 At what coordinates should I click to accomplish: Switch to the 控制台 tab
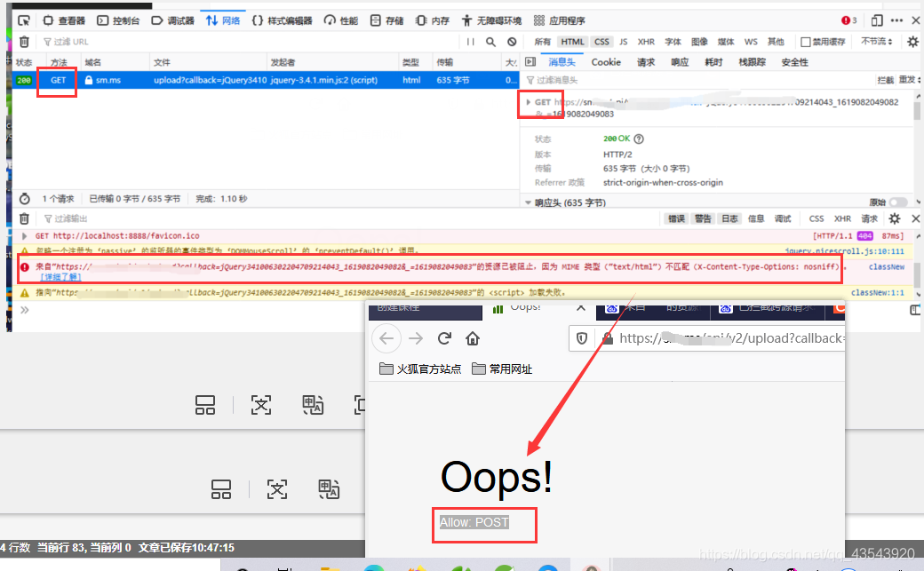118,20
